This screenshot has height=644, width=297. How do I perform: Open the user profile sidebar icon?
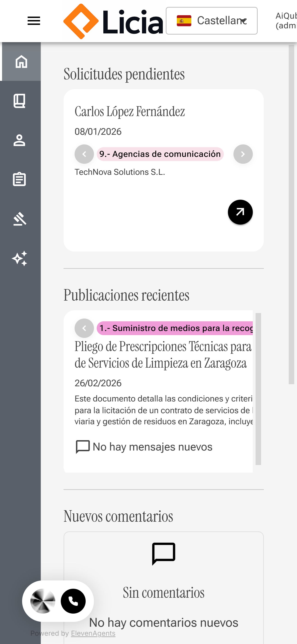(20, 140)
